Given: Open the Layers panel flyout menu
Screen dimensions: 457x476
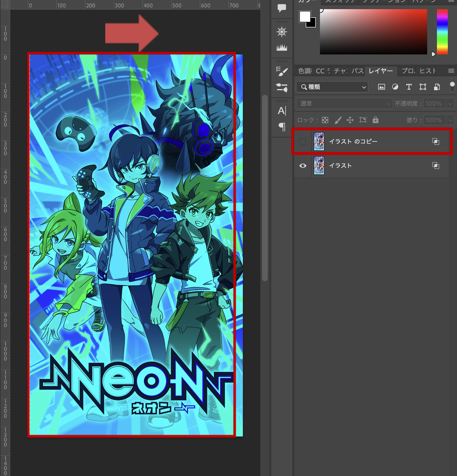Looking at the screenshot, I should [x=451, y=71].
